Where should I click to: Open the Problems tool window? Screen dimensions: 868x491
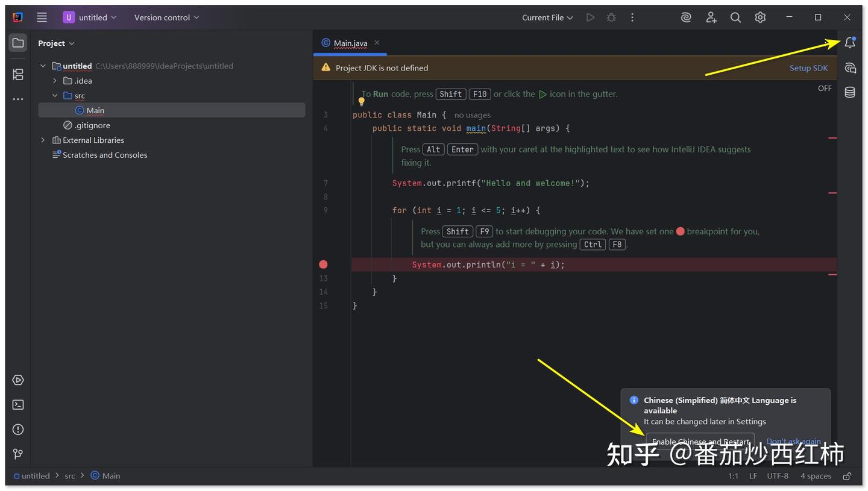coord(18,430)
